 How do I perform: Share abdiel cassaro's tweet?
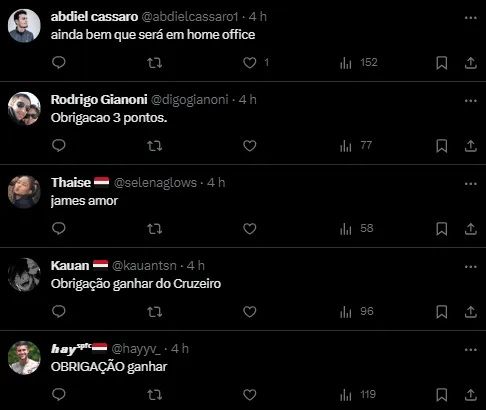[471, 63]
